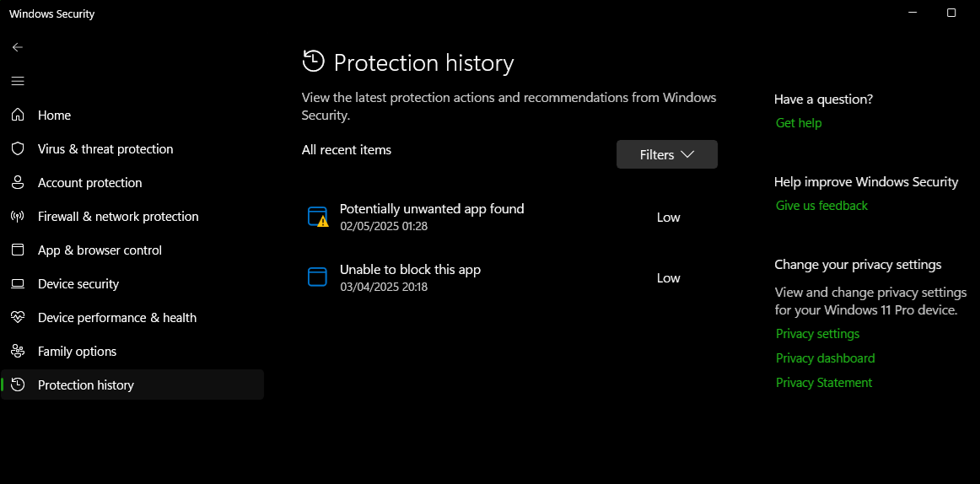
Task: Click the Device security laptop icon
Action: [18, 283]
